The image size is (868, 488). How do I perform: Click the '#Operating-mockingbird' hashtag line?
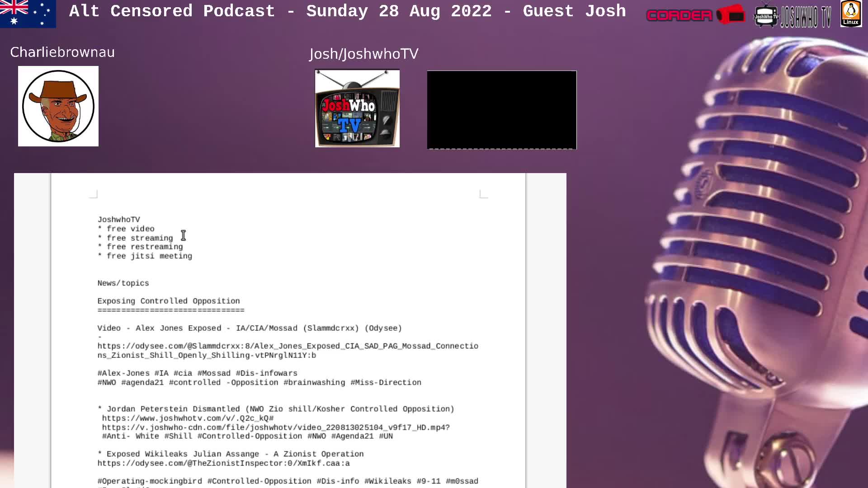288,481
